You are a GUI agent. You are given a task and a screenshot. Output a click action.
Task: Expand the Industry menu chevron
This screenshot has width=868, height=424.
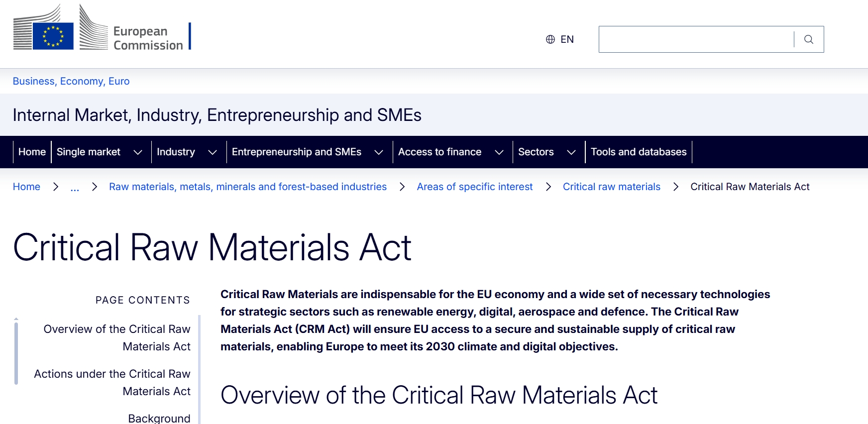pos(213,152)
